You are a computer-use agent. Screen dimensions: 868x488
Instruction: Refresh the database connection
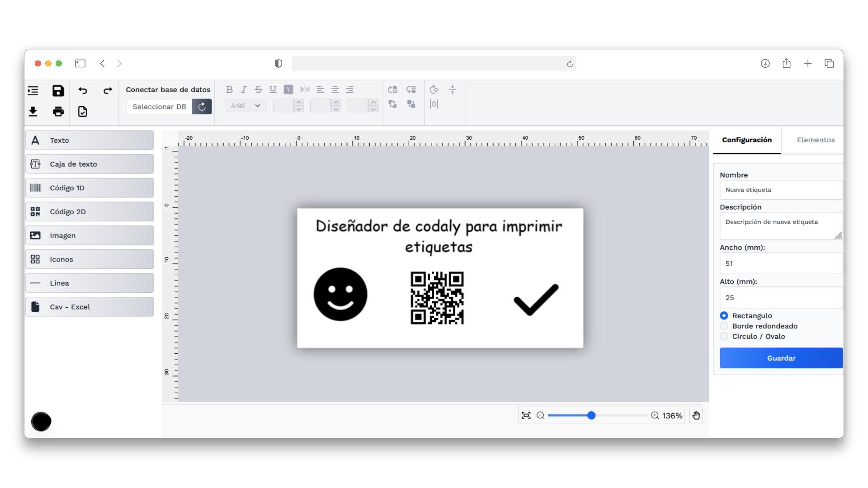(202, 107)
